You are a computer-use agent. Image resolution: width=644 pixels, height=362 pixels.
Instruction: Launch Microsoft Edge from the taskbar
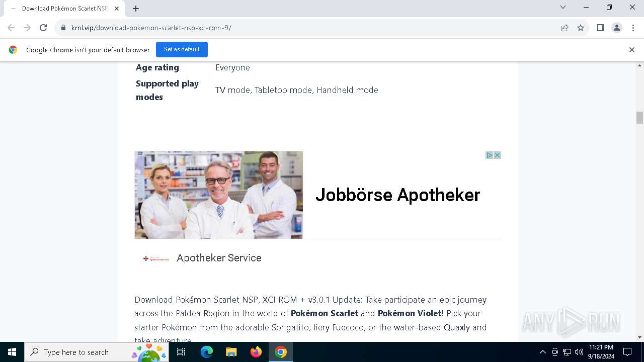pyautogui.click(x=207, y=352)
